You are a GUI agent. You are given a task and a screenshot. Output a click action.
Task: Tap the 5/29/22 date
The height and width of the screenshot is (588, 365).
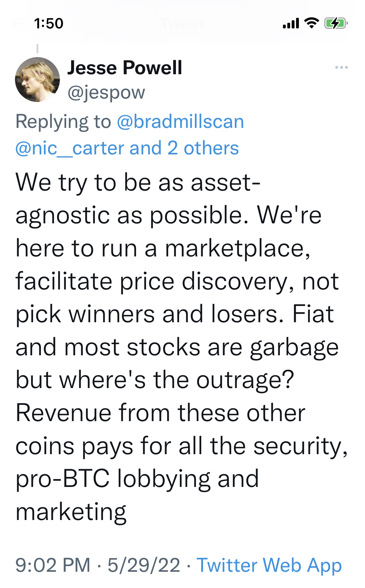tap(144, 565)
